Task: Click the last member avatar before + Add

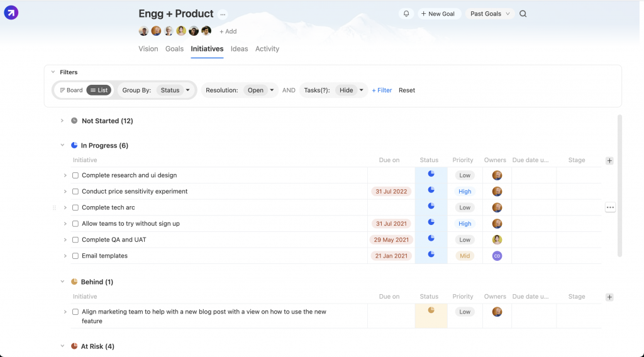Action: (x=206, y=31)
